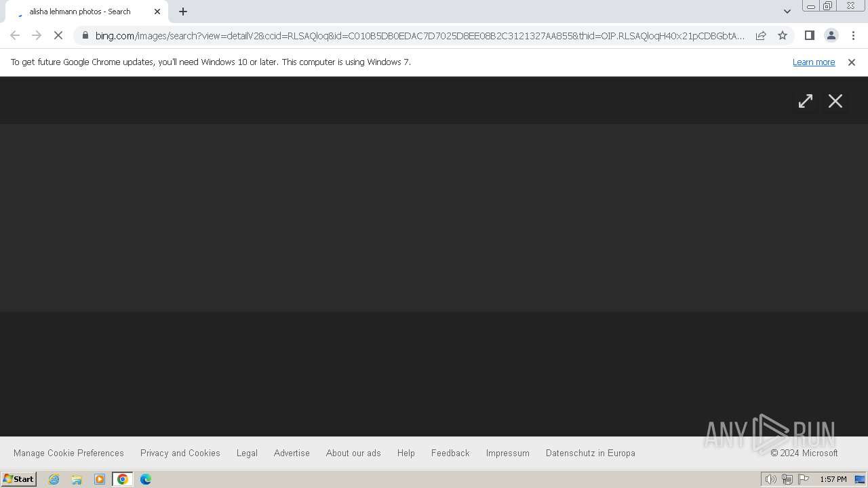The image size is (868, 488).
Task: Expand the Bing image viewer to fullscreen
Action: tap(805, 101)
